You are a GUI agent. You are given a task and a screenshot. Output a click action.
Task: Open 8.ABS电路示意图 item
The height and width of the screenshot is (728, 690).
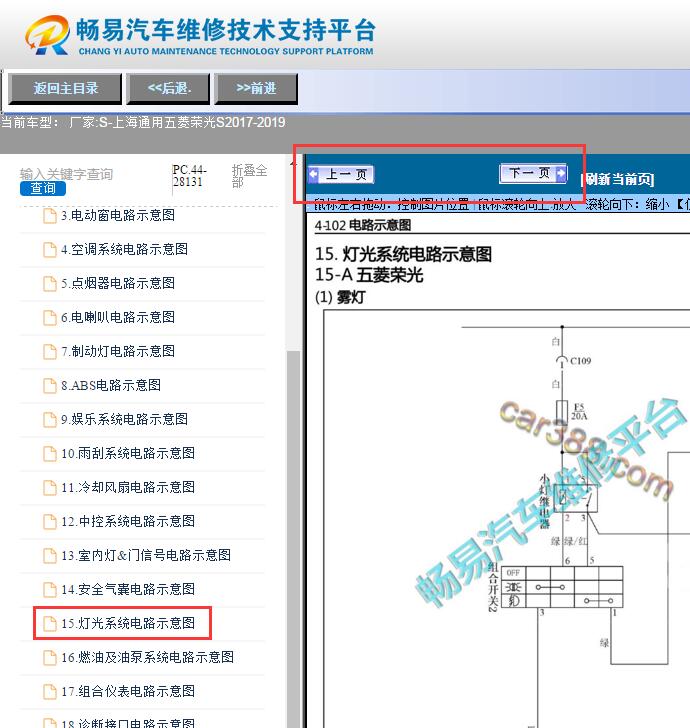(111, 385)
